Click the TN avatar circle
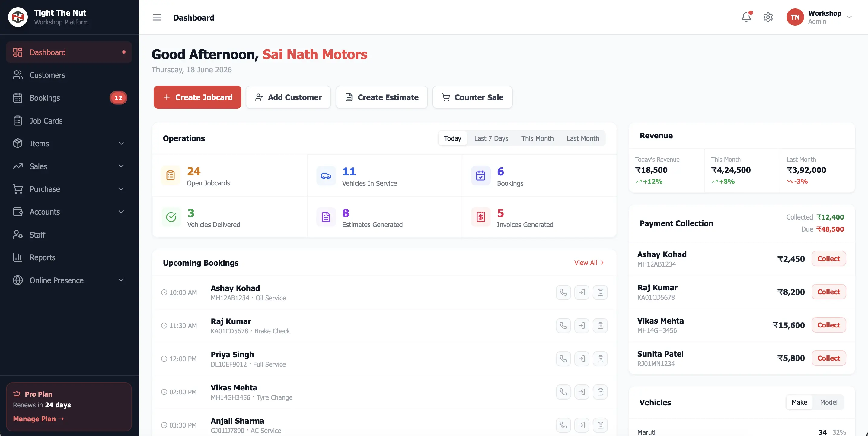 795,17
